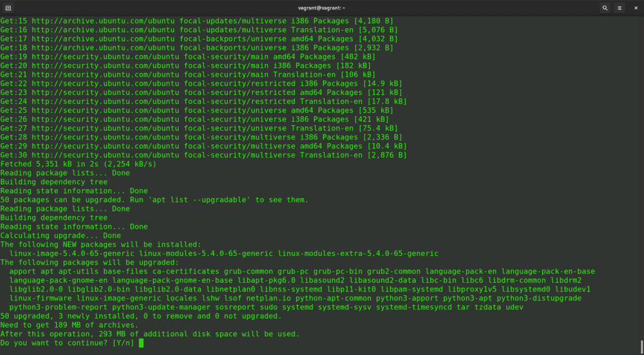Click the "language-pack-gnome-en-base" package name
The height and width of the screenshot is (355, 644).
click(x=172, y=281)
